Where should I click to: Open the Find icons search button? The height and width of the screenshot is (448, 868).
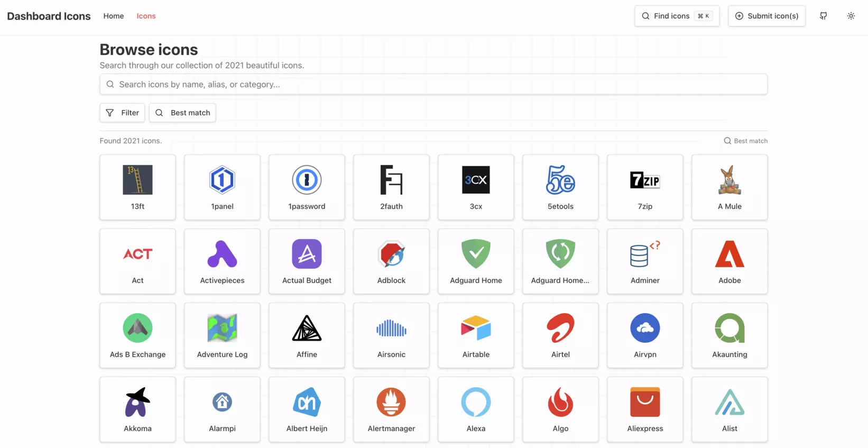[x=677, y=16]
